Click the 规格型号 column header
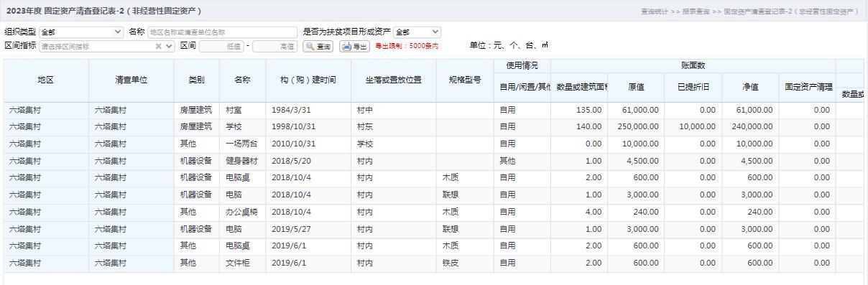This screenshot has height=285, width=868. pyautogui.click(x=465, y=80)
